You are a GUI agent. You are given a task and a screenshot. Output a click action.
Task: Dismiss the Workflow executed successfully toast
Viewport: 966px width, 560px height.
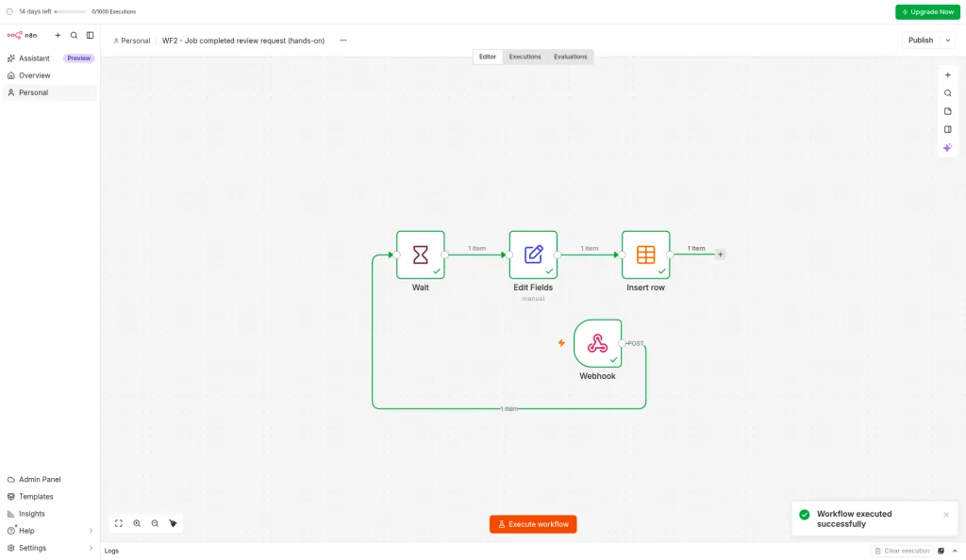(x=946, y=515)
